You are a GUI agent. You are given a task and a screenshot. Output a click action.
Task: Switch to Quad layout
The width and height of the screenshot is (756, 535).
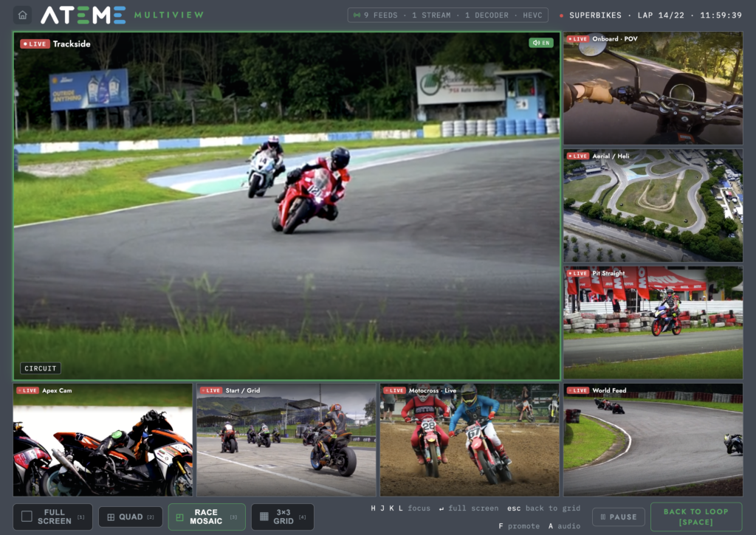pyautogui.click(x=130, y=517)
